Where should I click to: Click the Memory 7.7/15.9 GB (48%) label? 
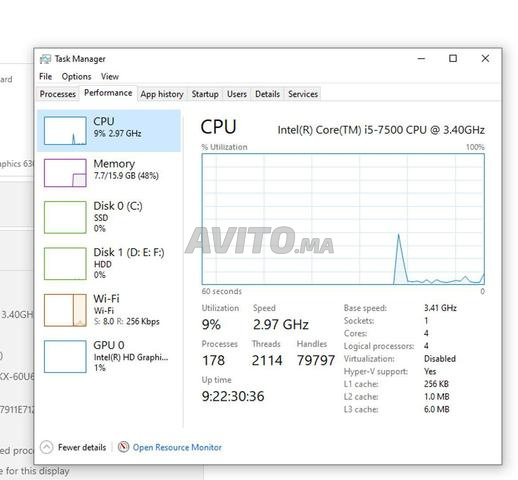[126, 169]
